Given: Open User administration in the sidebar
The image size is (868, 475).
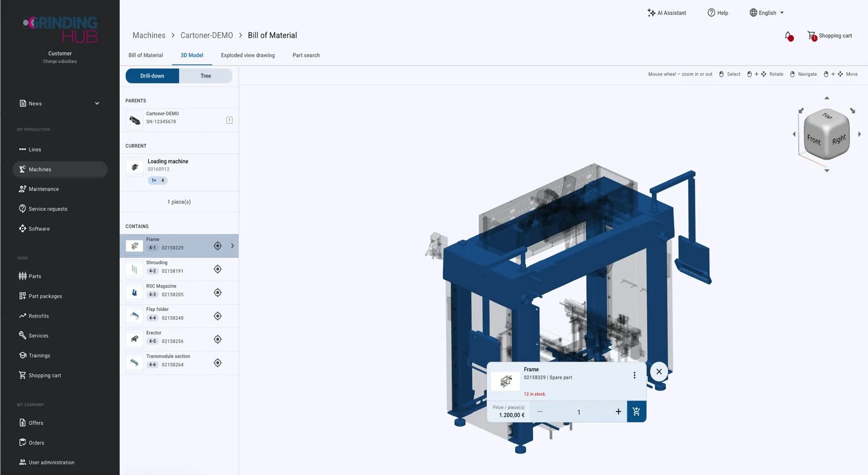Looking at the screenshot, I should pos(60,462).
